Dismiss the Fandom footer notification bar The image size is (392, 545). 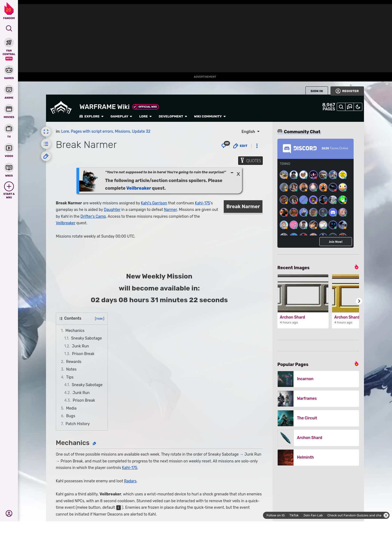[x=386, y=515]
